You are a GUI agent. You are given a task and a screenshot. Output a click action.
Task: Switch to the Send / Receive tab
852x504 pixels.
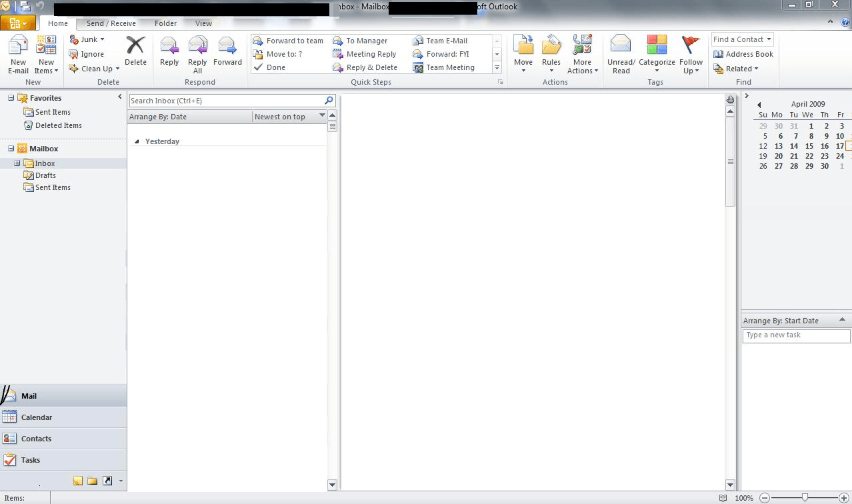[111, 23]
